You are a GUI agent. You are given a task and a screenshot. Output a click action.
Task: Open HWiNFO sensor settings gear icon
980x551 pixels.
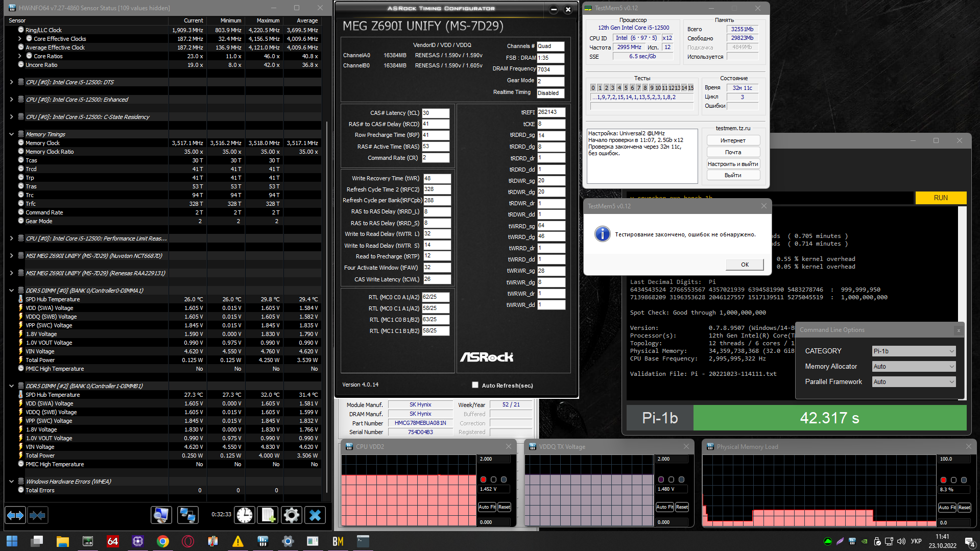[x=291, y=515]
